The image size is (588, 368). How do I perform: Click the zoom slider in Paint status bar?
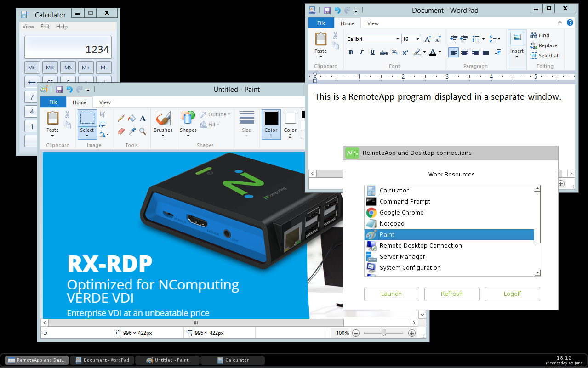pos(383,333)
